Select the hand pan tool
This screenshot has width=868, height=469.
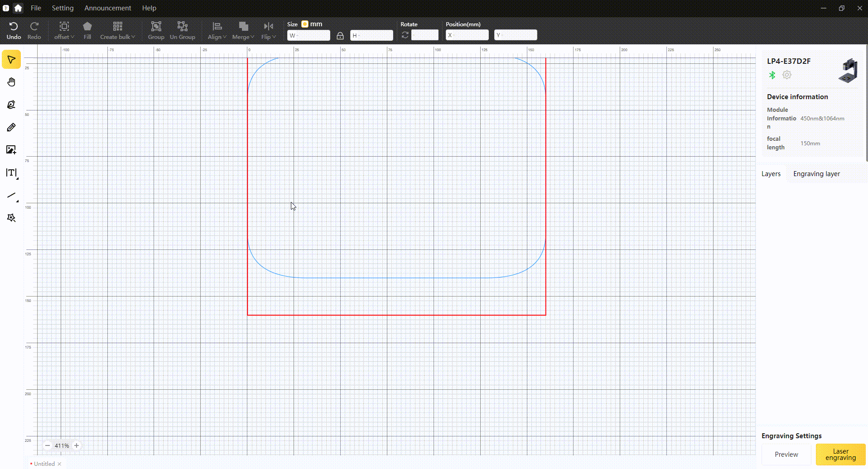(11, 82)
